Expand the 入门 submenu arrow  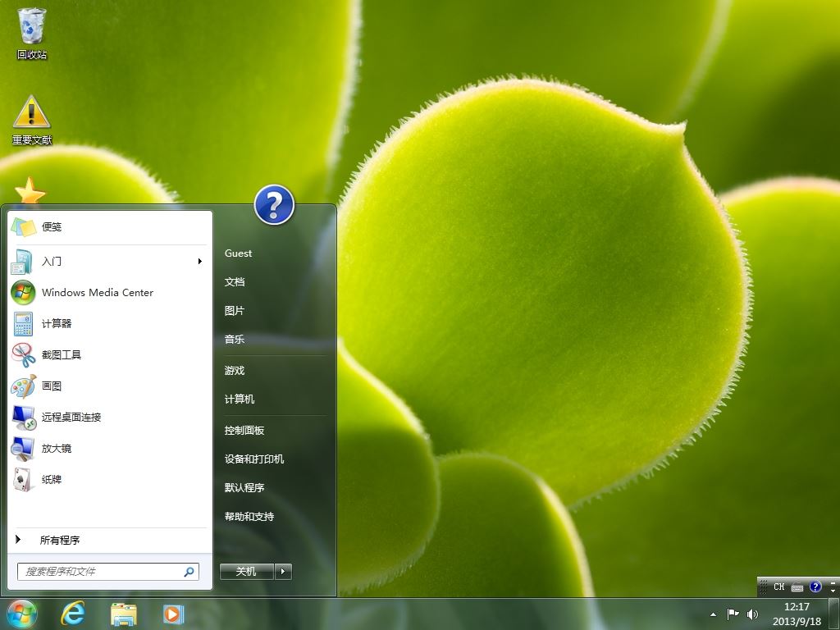click(x=200, y=262)
